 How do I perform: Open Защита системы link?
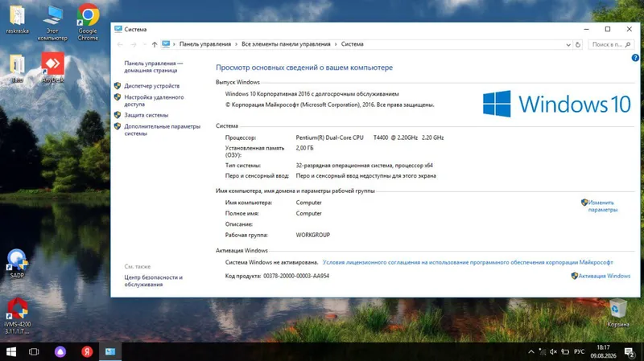(147, 115)
